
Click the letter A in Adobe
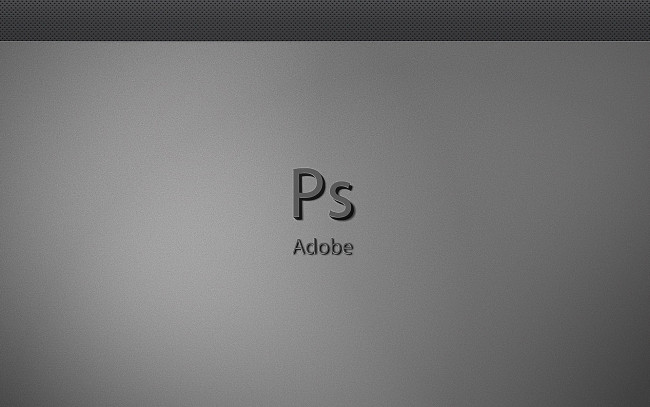coord(299,248)
